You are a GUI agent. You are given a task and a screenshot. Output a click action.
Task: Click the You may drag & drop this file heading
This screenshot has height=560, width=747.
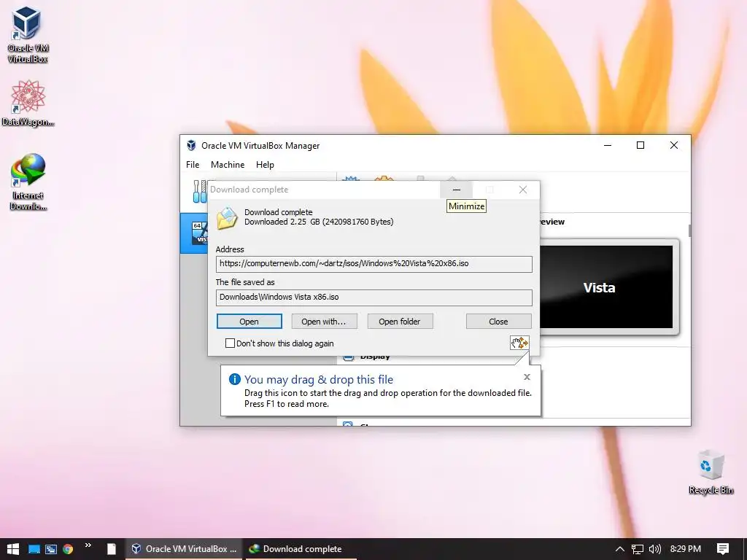point(319,379)
